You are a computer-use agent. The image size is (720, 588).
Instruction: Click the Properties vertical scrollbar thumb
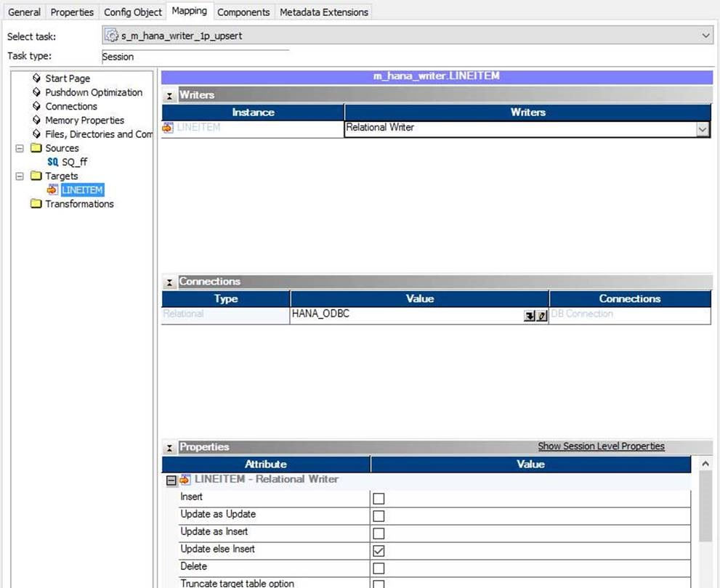(705, 506)
